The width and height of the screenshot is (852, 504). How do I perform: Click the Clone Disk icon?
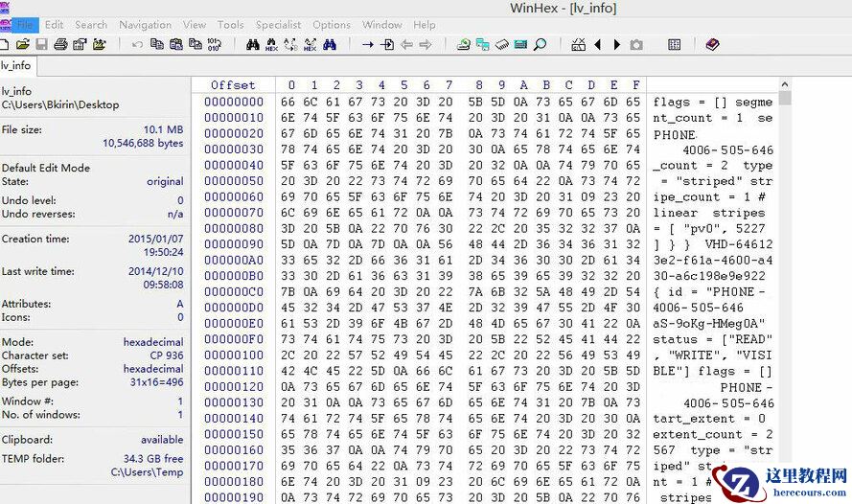coord(482,44)
